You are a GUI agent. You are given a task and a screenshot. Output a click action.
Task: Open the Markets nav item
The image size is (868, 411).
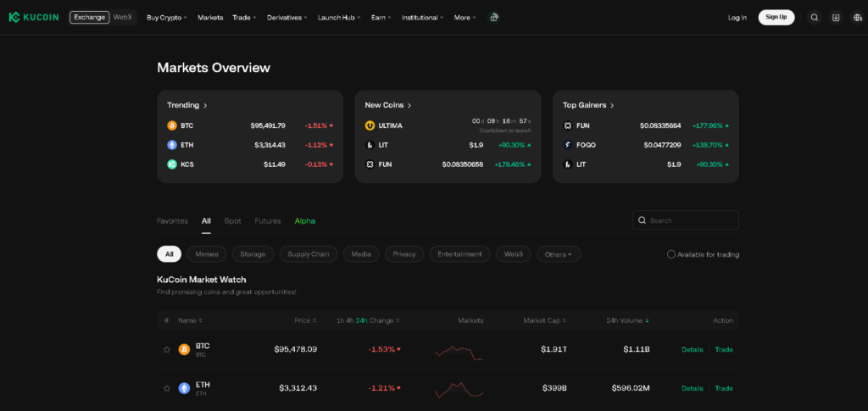(210, 18)
